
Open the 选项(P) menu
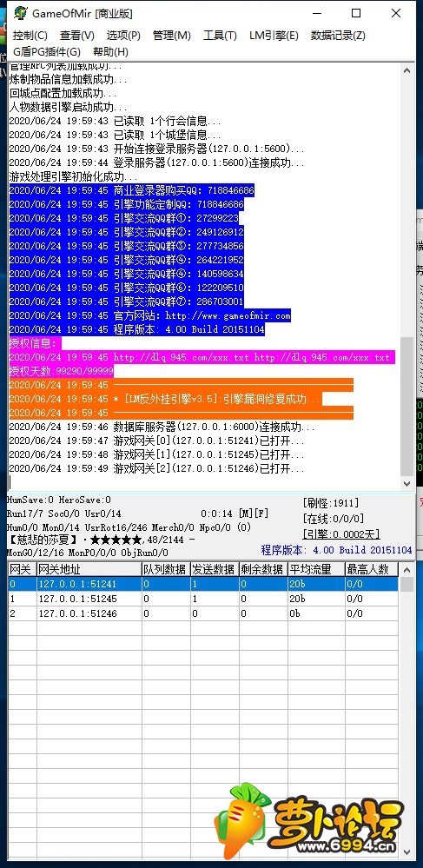click(123, 36)
